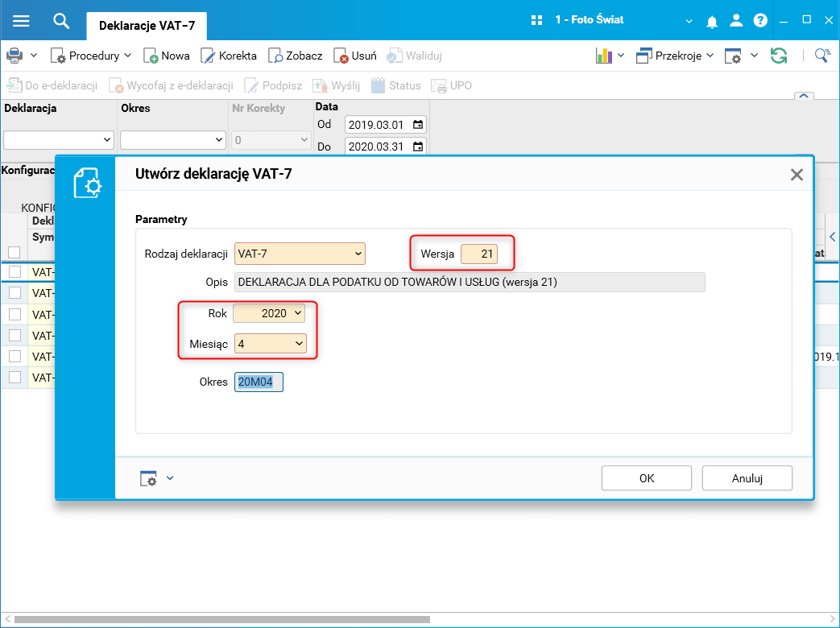Click the Okres field 20M04
Image resolution: width=840 pixels, height=628 pixels.
pos(259,382)
